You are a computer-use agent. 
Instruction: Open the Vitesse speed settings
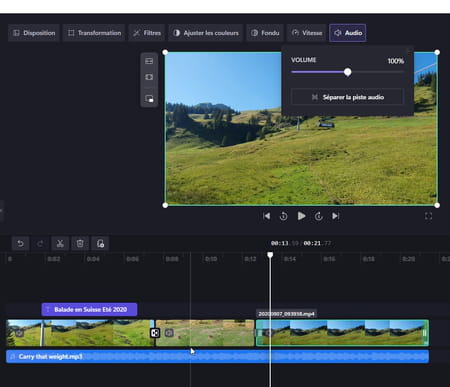tap(306, 33)
